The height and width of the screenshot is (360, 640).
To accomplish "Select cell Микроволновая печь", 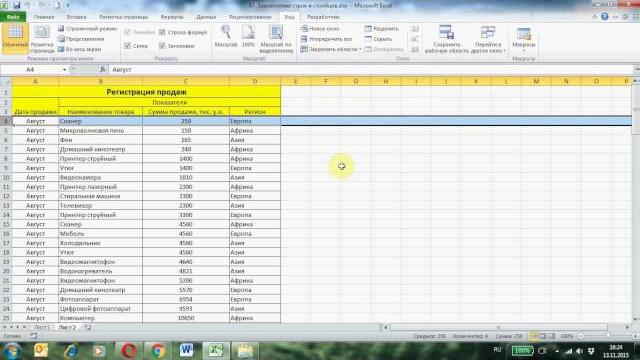I will [x=101, y=131].
